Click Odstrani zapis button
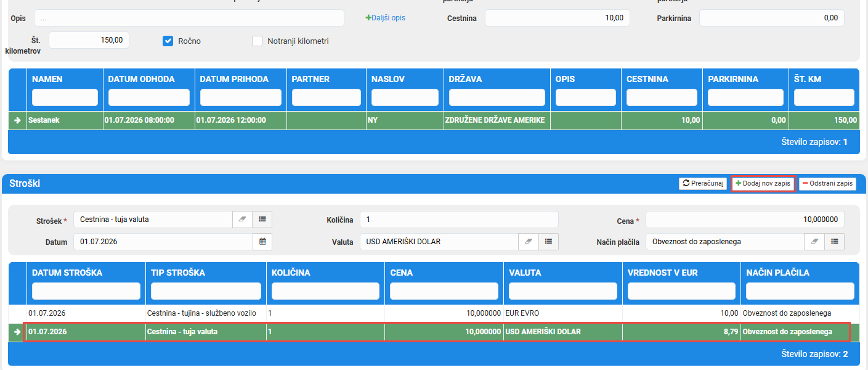 point(827,184)
